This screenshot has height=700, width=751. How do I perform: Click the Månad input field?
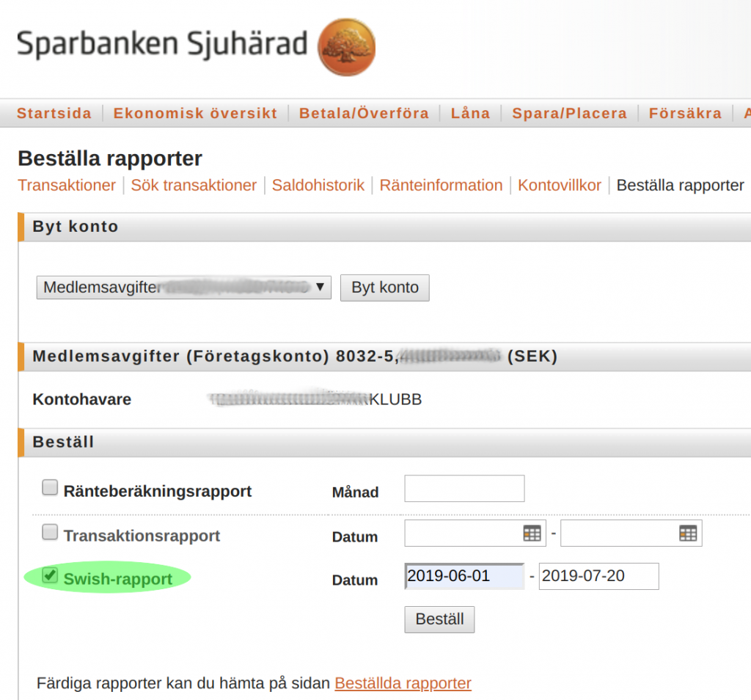464,489
